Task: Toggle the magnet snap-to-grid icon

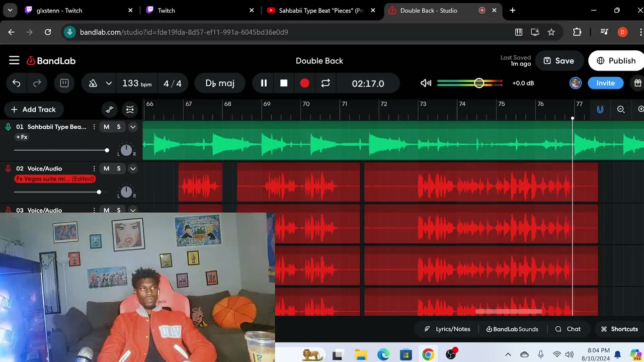Action: click(600, 110)
